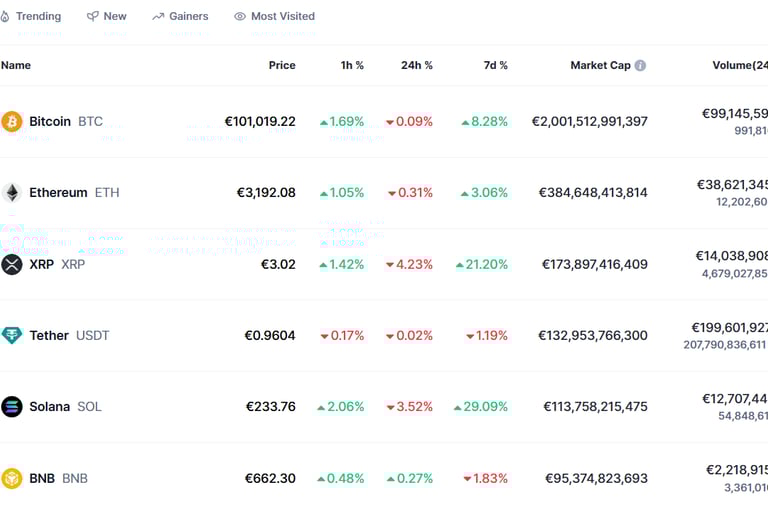
Task: Click BNB price €662.30
Action: (270, 478)
